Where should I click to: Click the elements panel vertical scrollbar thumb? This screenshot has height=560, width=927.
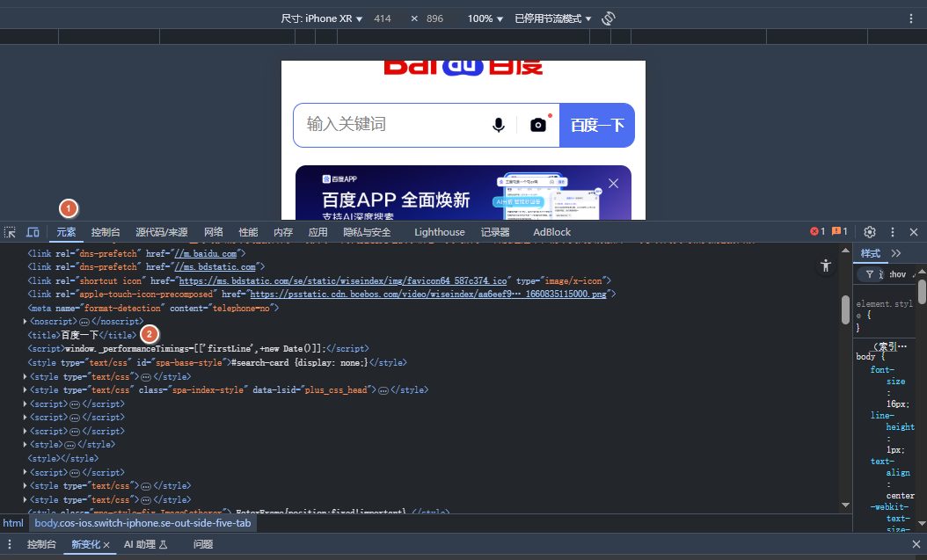845,309
